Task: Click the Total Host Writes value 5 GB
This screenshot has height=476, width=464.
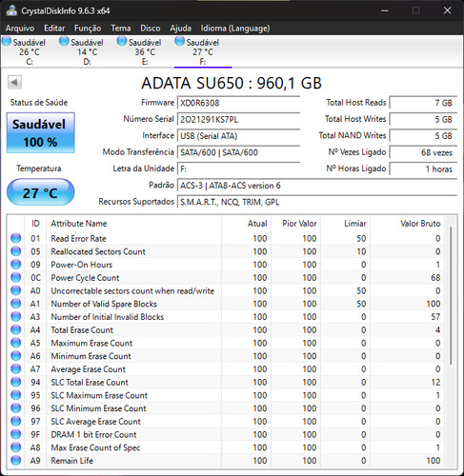Action: pos(423,119)
